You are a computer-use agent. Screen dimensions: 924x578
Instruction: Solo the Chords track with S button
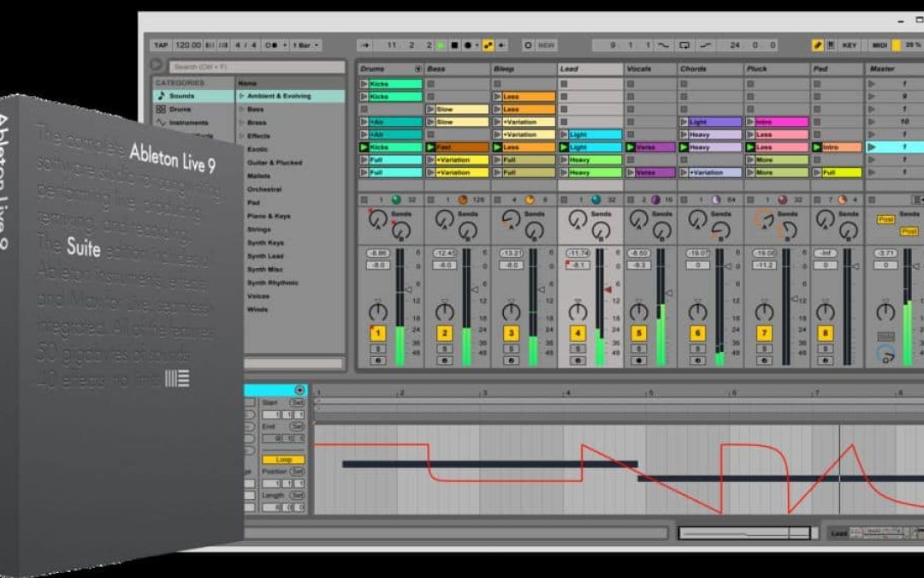697,349
